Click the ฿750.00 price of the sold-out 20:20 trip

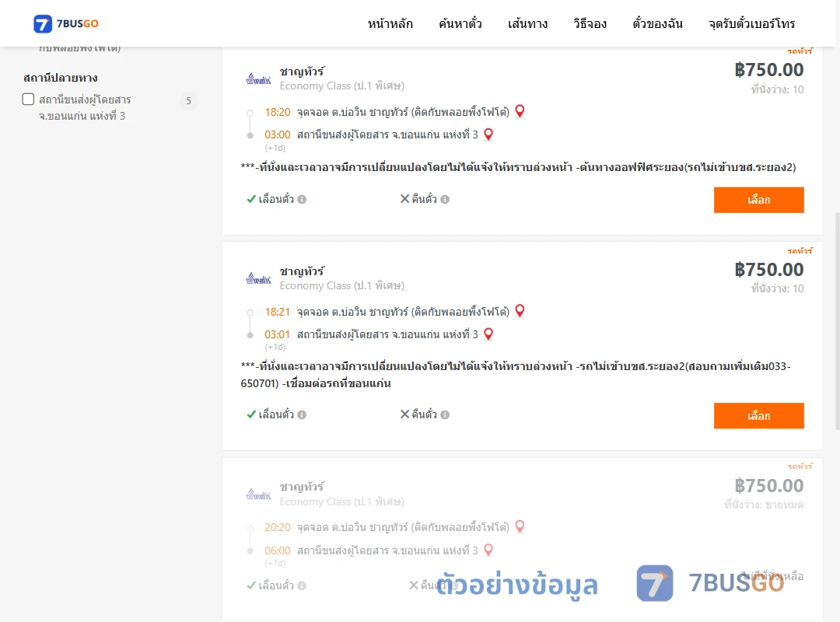coord(768,485)
